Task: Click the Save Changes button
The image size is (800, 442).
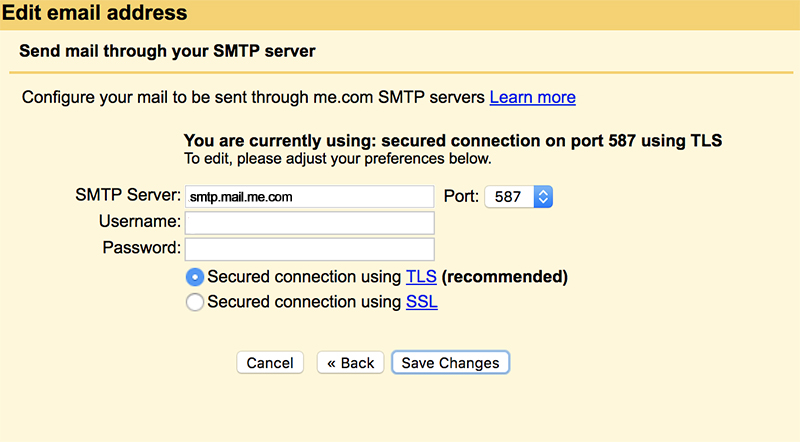Action: click(x=451, y=362)
